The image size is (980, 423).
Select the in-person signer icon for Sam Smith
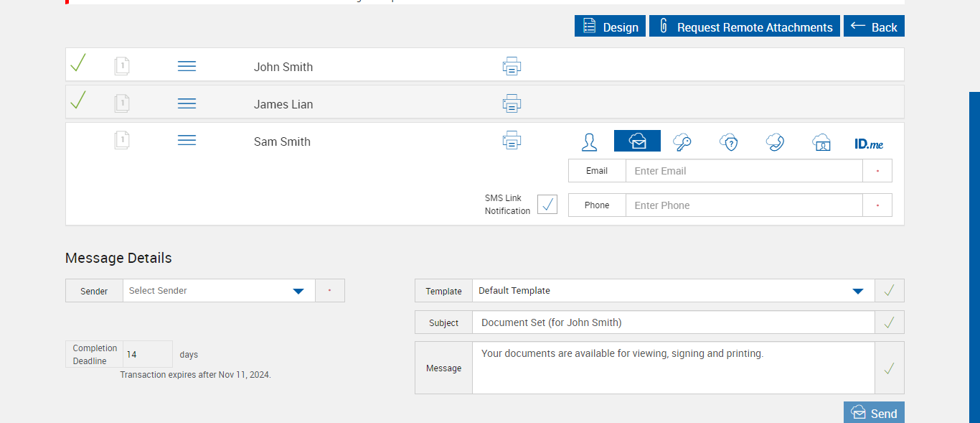pos(589,141)
